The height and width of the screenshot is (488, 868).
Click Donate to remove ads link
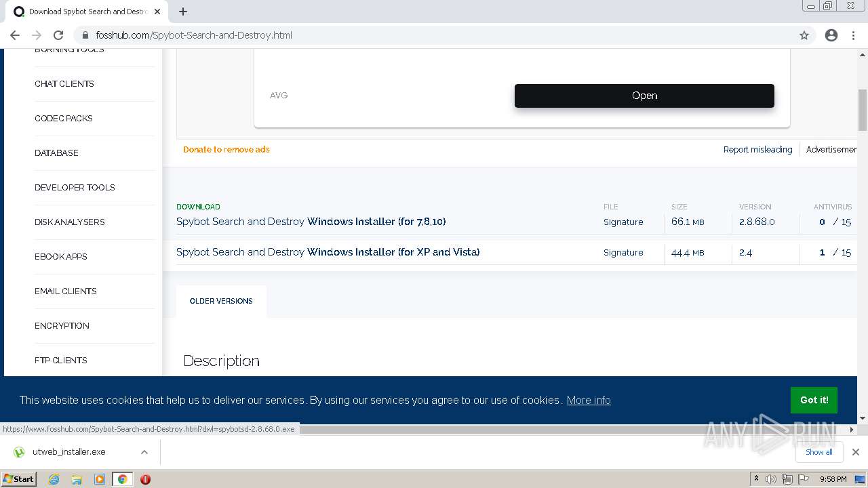(226, 150)
